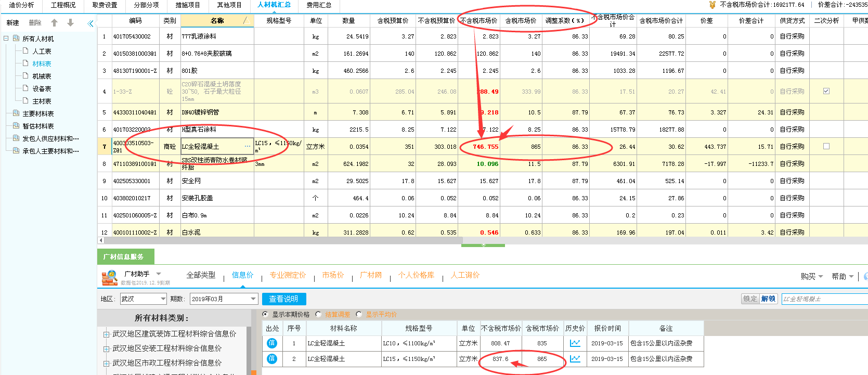
Task: Expand 武汉地区安装工程材料综合信息价 node
Action: [x=106, y=349]
